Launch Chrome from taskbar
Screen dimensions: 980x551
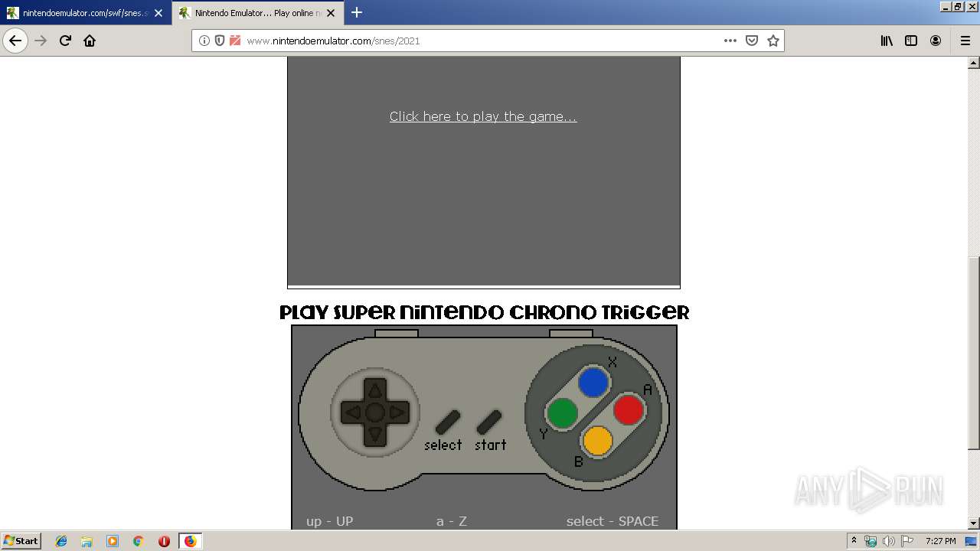click(139, 541)
